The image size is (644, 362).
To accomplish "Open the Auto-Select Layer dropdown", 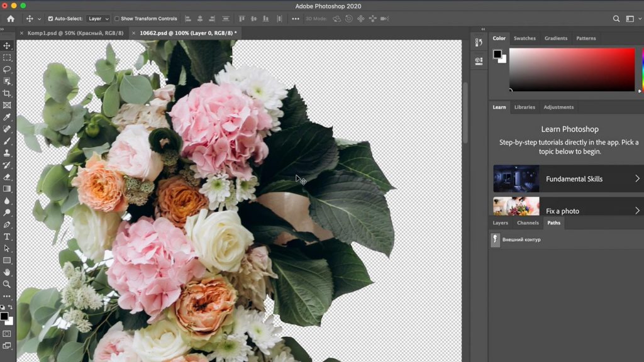I will pyautogui.click(x=97, y=19).
